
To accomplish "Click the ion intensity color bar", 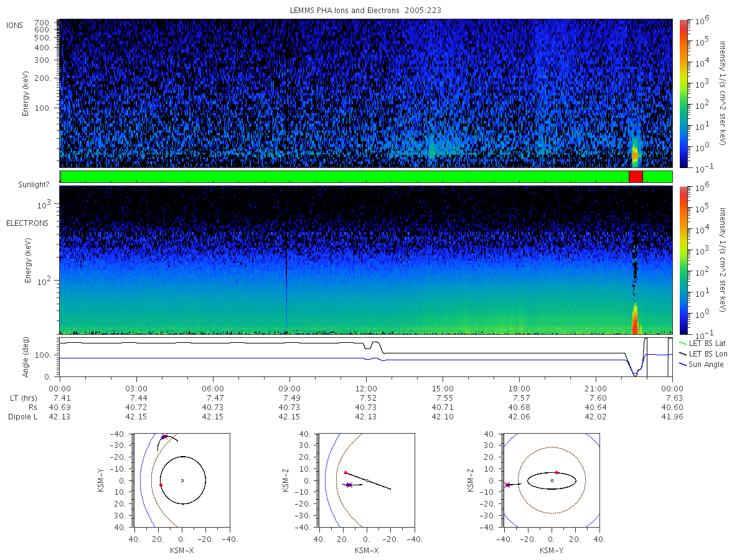I will (683, 93).
